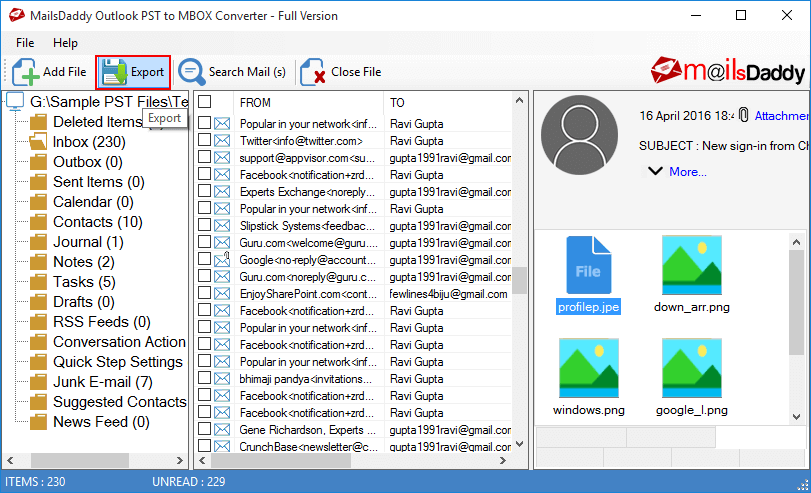Open the Contacts (10) folder
This screenshot has width=811, height=493.
point(98,222)
